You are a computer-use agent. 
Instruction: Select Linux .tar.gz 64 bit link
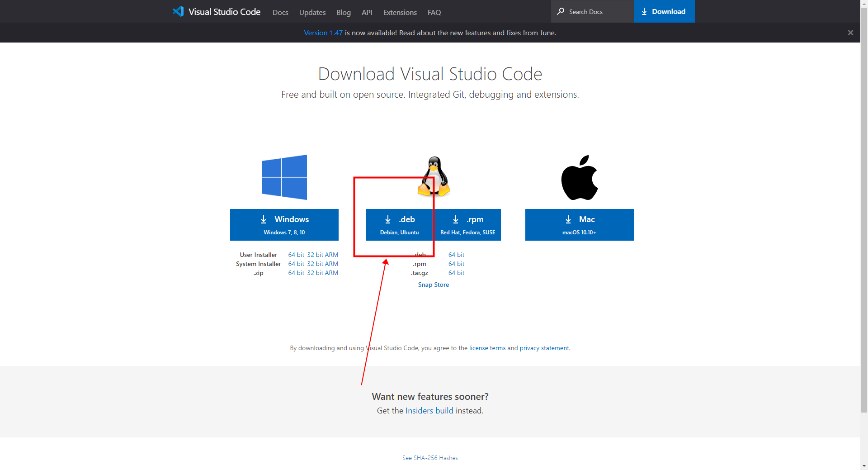coord(456,273)
